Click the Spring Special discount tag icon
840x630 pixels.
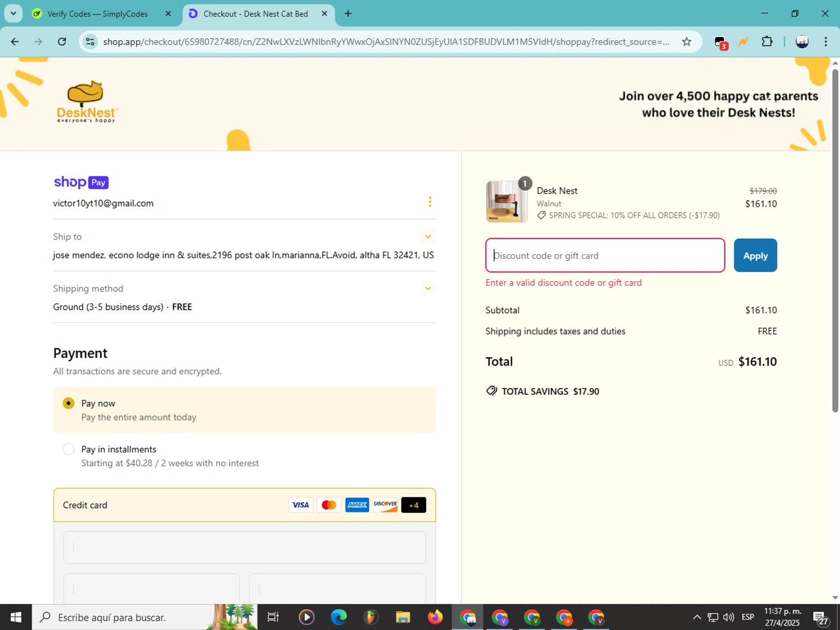(542, 216)
